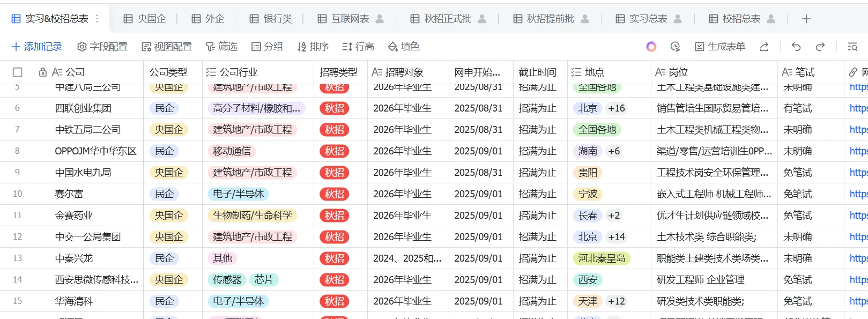Switch to the 实习总表 tab
The height and width of the screenshot is (319, 868).
click(648, 19)
